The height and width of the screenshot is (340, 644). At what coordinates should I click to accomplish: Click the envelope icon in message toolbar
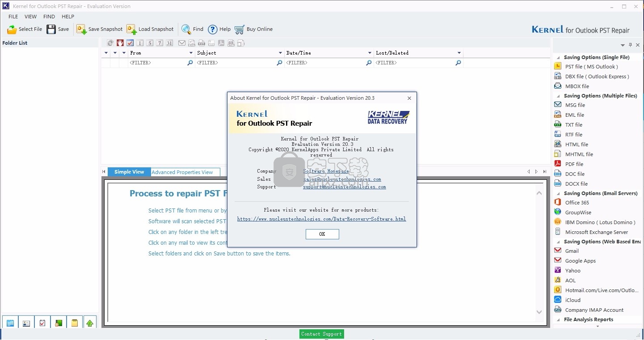click(182, 43)
